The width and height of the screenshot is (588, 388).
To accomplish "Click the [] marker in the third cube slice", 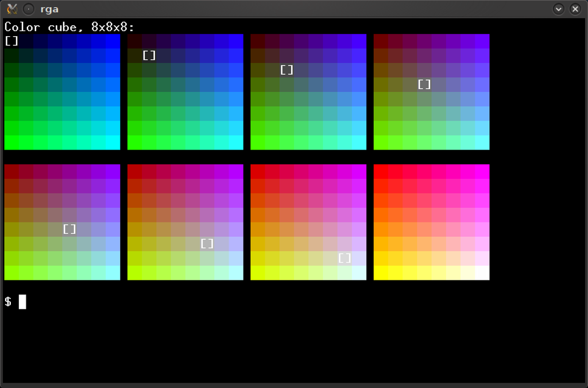I will point(287,70).
